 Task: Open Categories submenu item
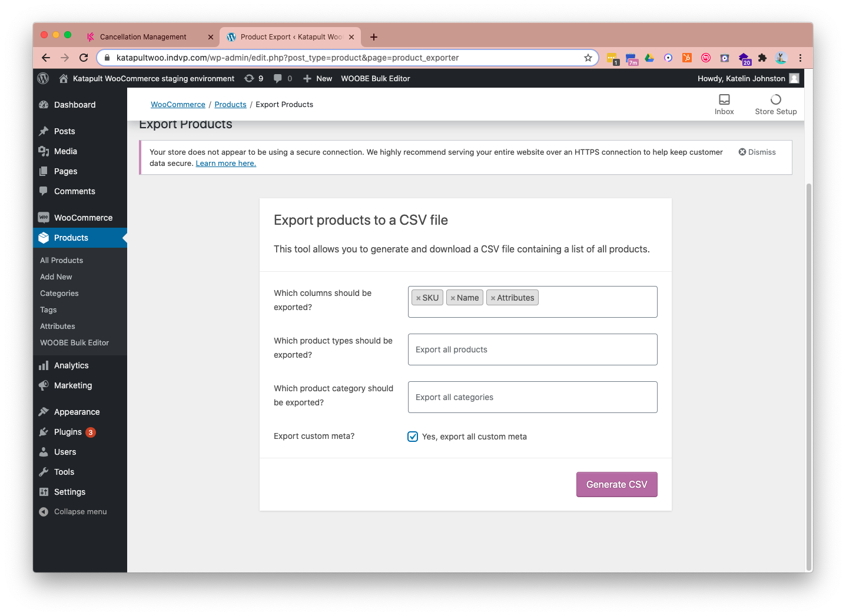(59, 293)
